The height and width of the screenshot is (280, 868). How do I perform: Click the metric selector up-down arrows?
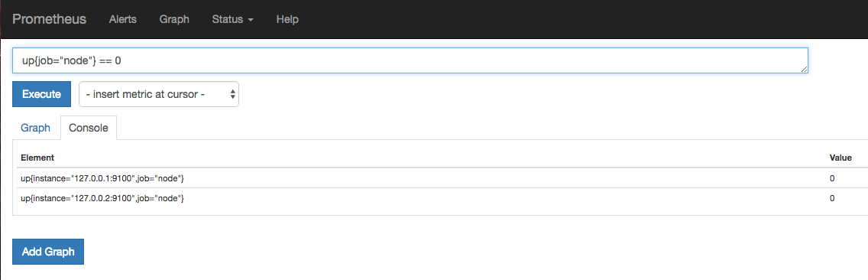point(233,94)
